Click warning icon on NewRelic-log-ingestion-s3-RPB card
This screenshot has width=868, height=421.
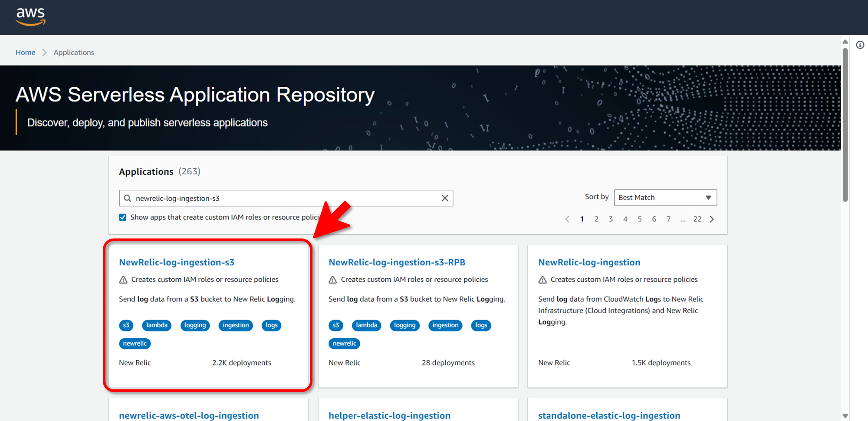click(333, 280)
